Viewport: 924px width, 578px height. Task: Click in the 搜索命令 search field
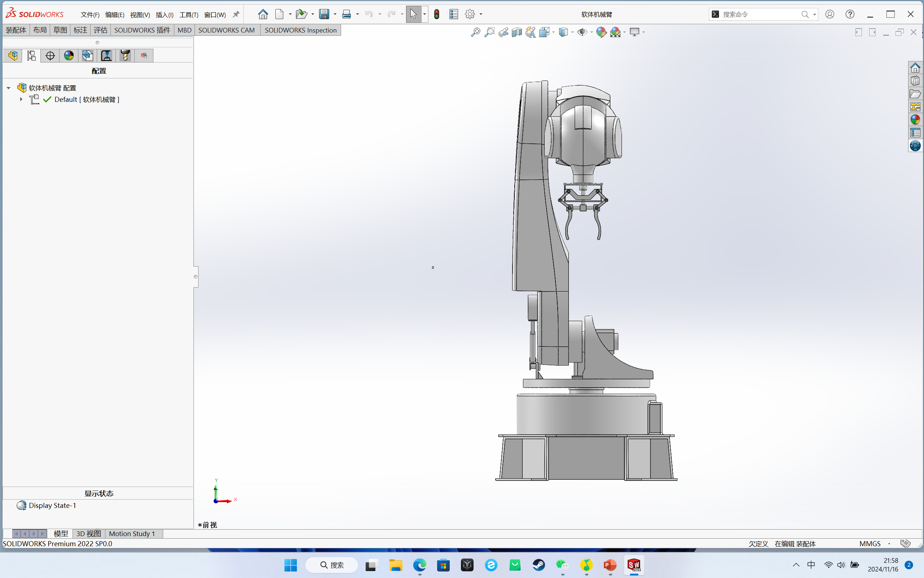(760, 14)
